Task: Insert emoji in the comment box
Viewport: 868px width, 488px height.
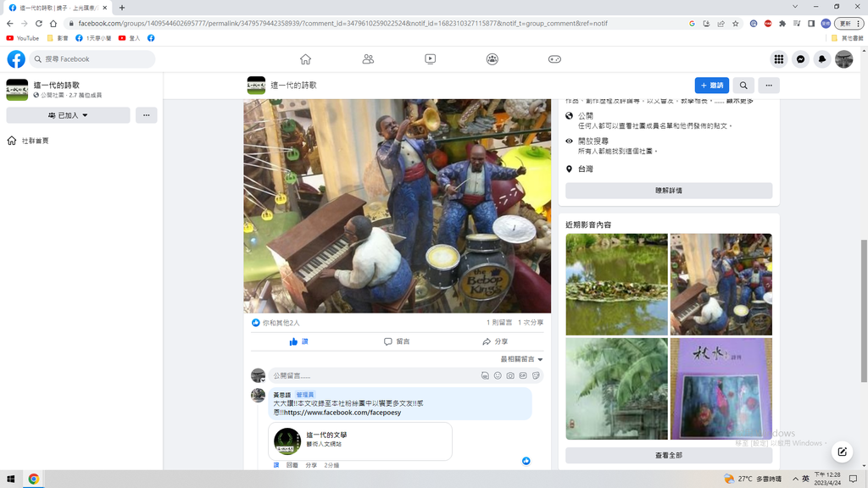Action: 498,375
